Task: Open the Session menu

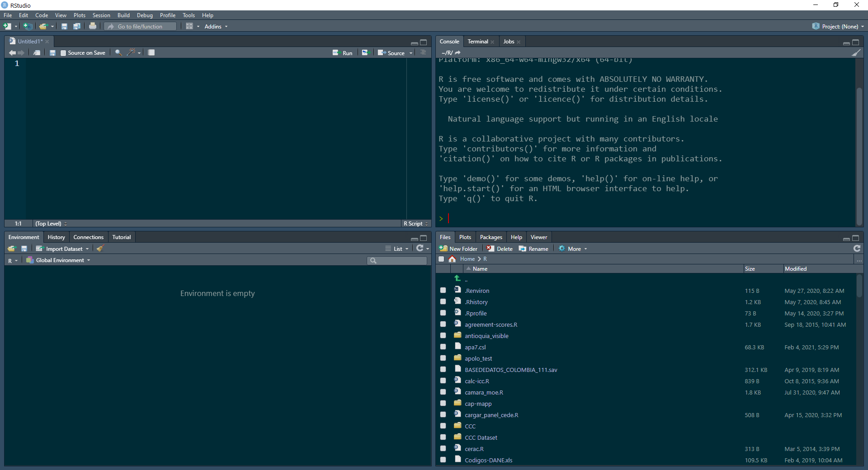Action: tap(101, 15)
